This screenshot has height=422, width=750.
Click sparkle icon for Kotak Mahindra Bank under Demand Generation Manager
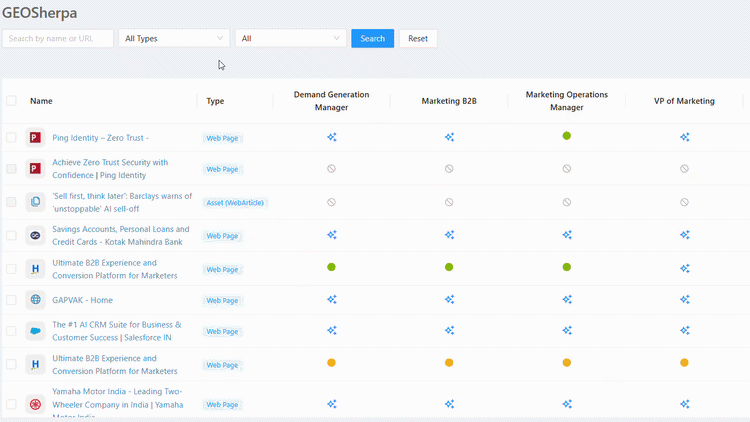click(331, 235)
